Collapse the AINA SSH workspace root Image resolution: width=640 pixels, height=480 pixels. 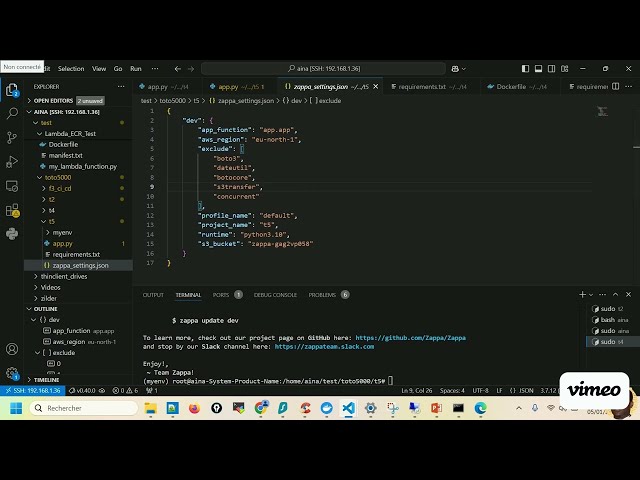(x=29, y=111)
